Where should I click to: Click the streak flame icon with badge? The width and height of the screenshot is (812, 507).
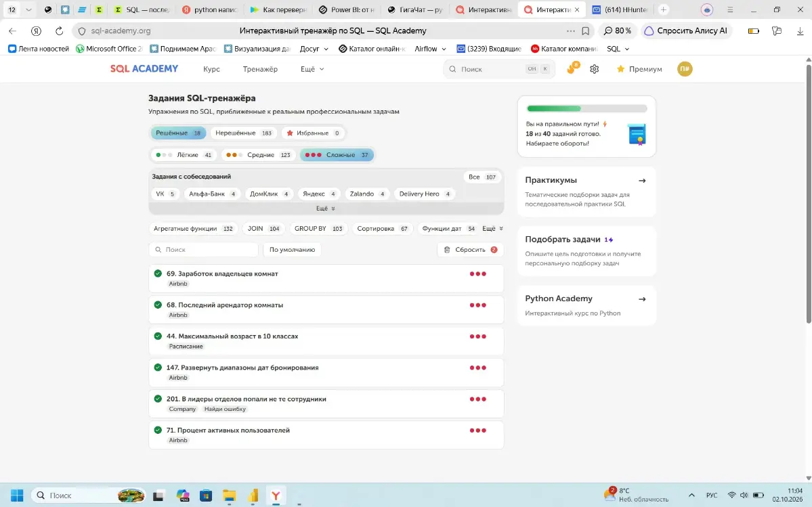pyautogui.click(x=572, y=68)
